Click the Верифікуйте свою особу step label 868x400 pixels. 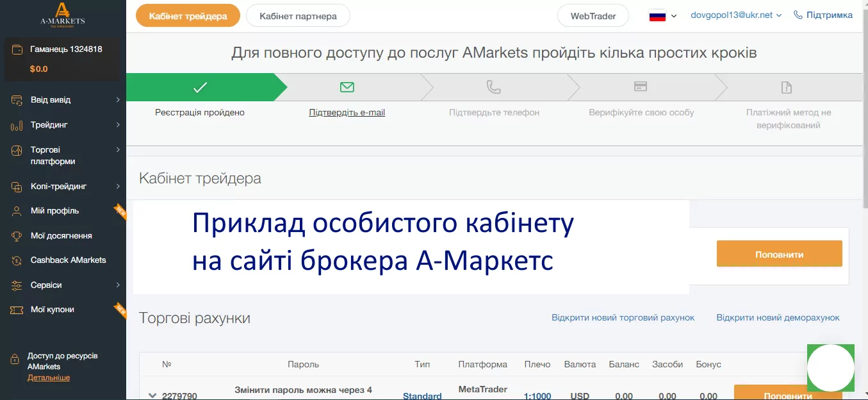pos(641,112)
